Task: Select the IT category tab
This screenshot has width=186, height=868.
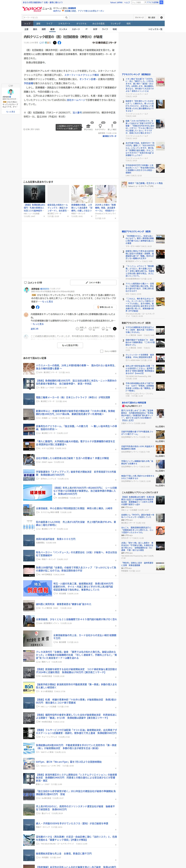Action: point(86,29)
